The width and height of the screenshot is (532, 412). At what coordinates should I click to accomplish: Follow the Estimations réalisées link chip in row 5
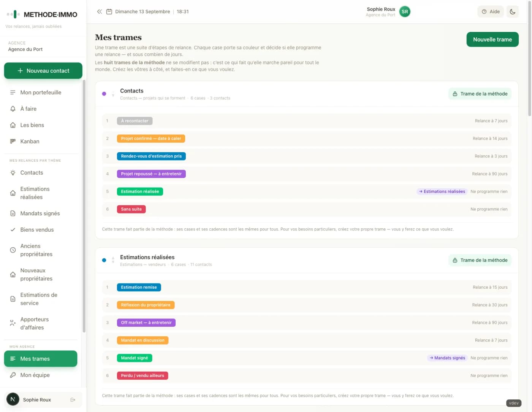pyautogui.click(x=442, y=192)
